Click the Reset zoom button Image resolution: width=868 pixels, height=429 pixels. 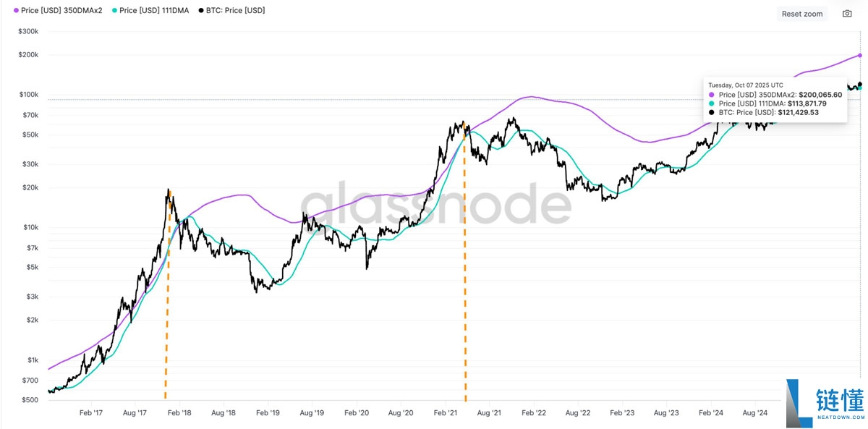[801, 13]
